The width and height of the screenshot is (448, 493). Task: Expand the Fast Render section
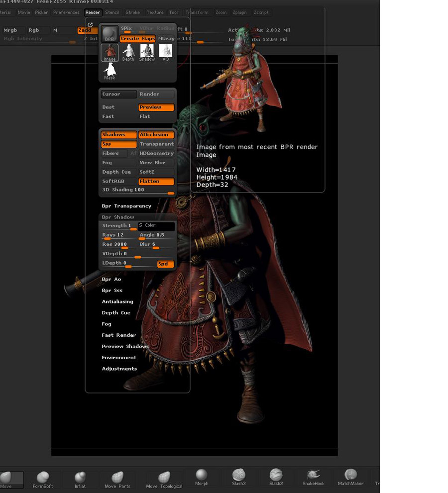coord(119,335)
